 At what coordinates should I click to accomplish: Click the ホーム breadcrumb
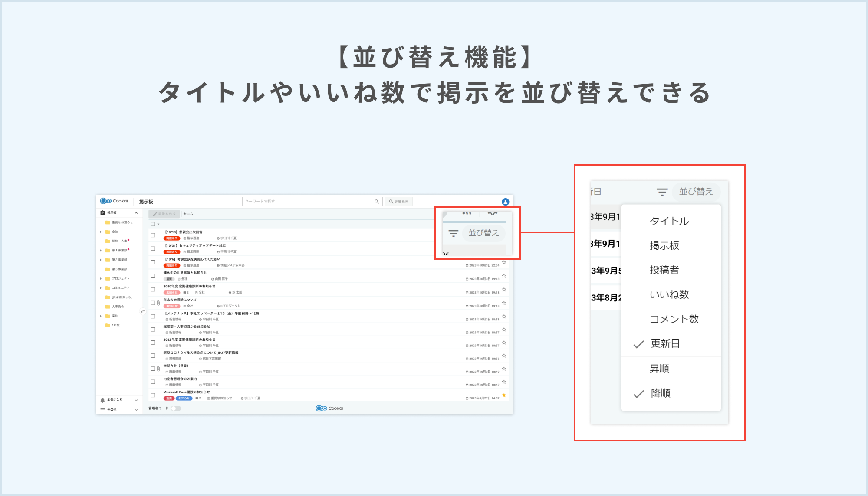(x=188, y=214)
